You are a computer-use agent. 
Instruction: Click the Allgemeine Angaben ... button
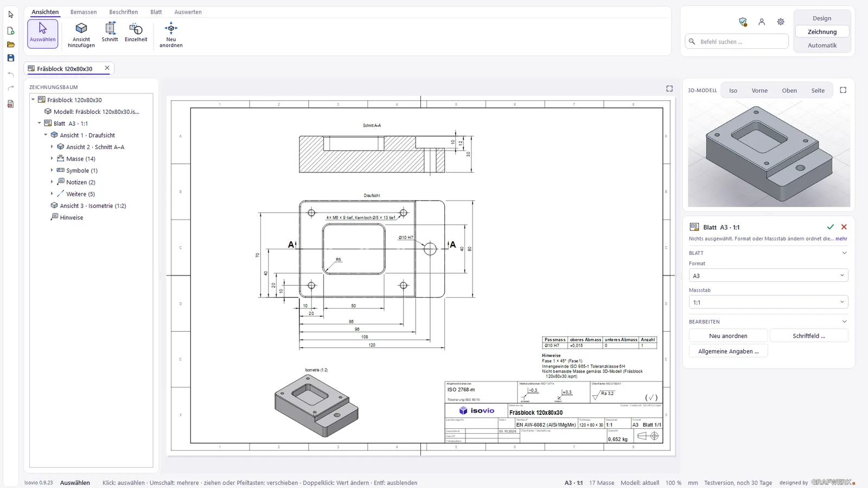coord(729,351)
